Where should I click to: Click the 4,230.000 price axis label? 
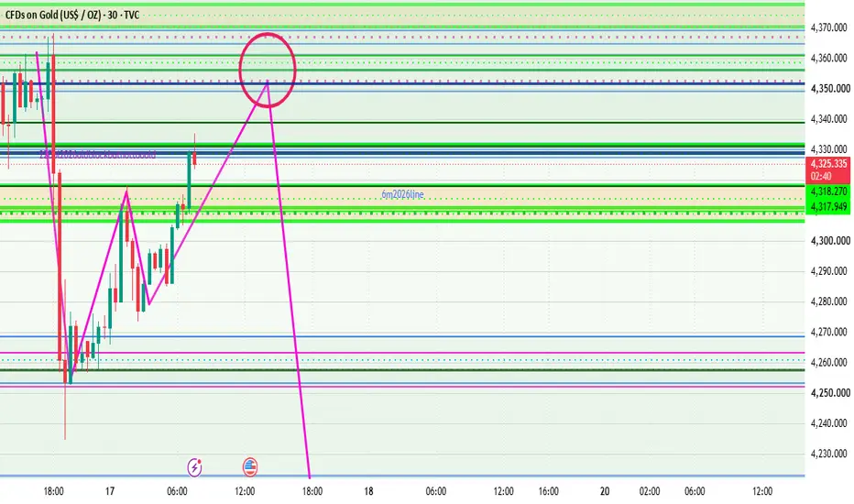point(829,454)
